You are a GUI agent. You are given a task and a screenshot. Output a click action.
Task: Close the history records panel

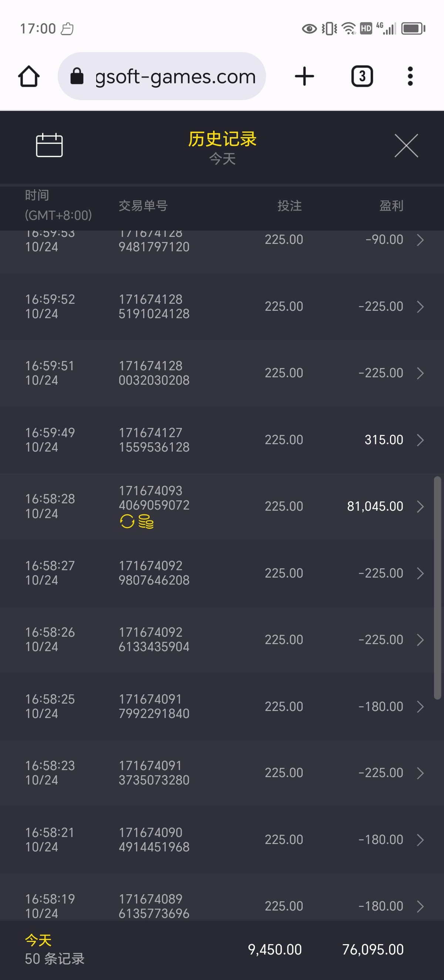tap(406, 145)
